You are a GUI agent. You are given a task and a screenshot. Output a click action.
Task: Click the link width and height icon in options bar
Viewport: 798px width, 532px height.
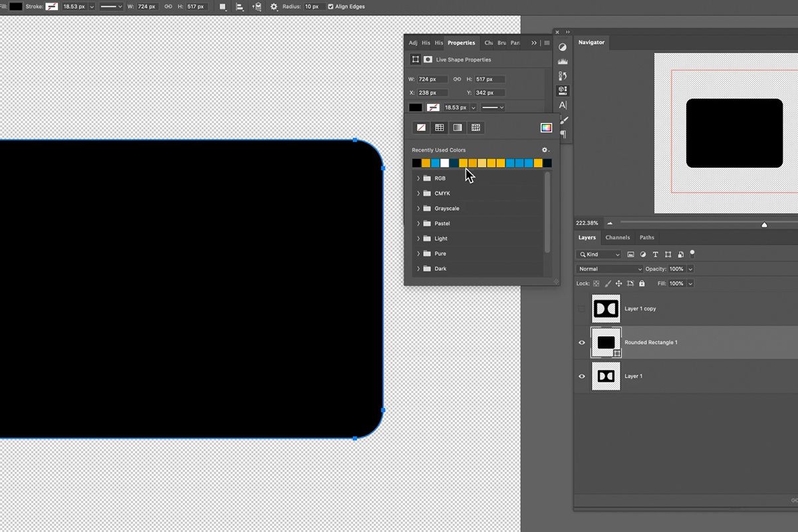pyautogui.click(x=168, y=7)
